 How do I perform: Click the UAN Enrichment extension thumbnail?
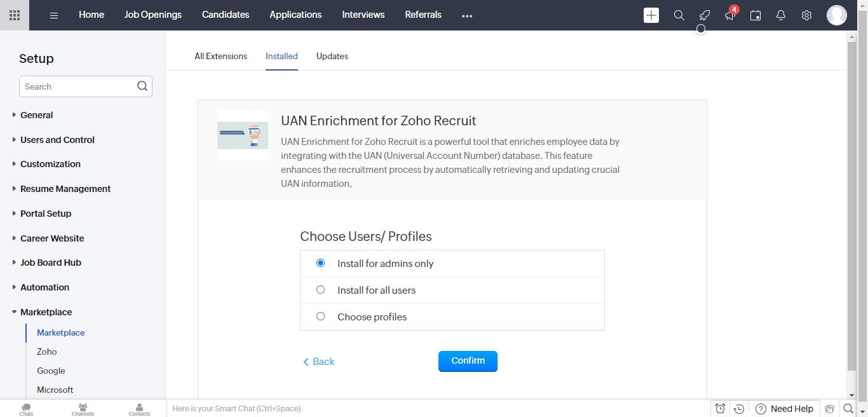243,135
